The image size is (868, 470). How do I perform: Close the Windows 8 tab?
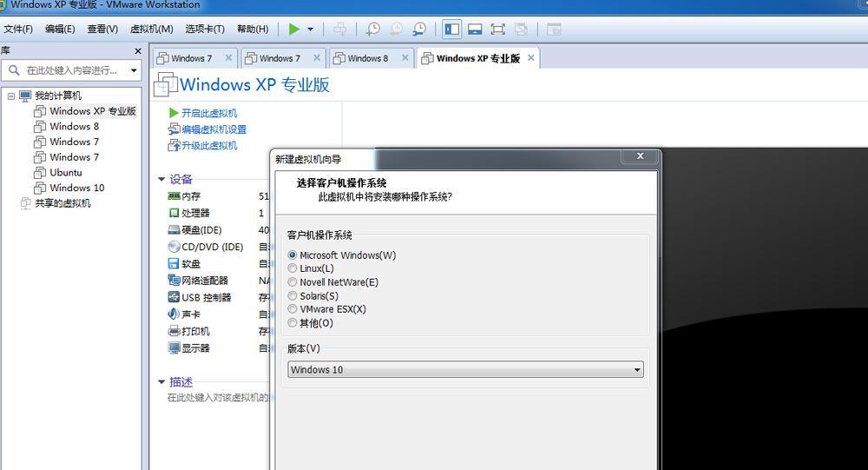404,57
